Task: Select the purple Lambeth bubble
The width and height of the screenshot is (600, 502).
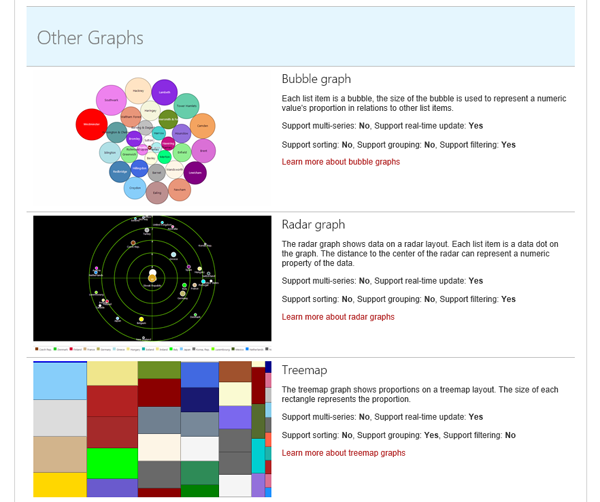Action: 164,92
